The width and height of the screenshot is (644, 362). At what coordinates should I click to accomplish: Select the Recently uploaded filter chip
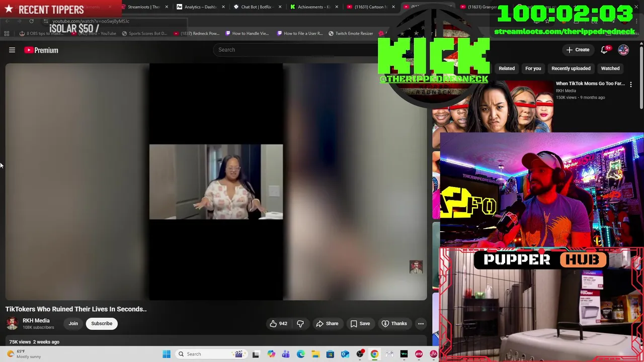(571, 68)
